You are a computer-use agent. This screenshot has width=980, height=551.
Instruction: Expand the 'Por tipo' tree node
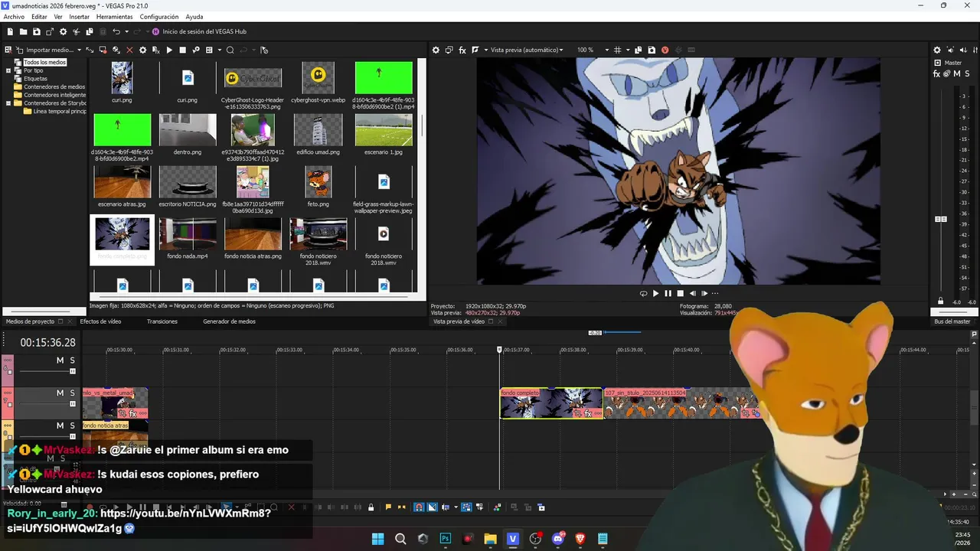pyautogui.click(x=8, y=70)
